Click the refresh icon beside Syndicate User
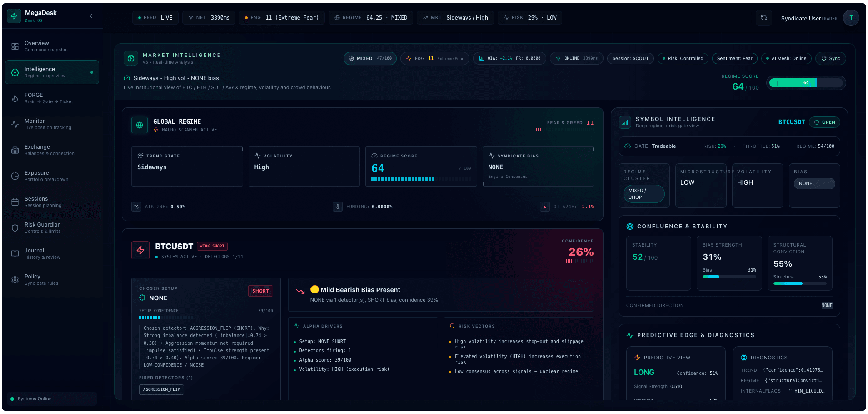 point(764,17)
